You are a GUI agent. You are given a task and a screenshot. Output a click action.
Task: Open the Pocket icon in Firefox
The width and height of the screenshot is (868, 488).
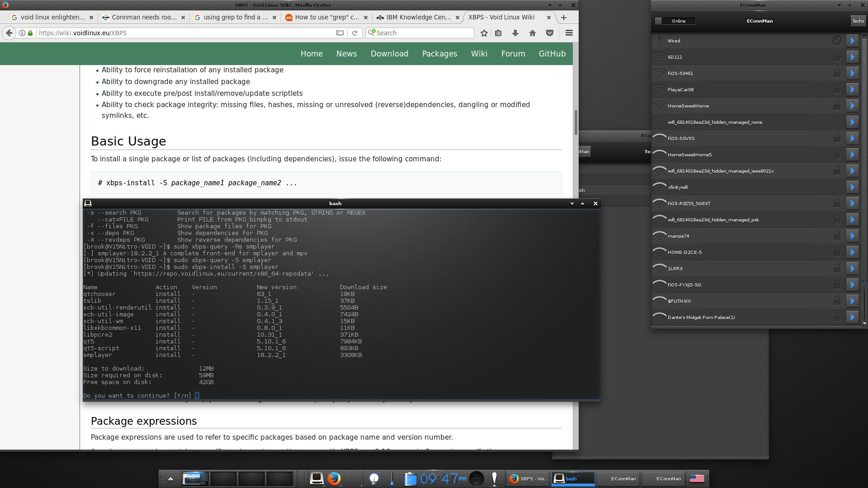[x=550, y=33]
